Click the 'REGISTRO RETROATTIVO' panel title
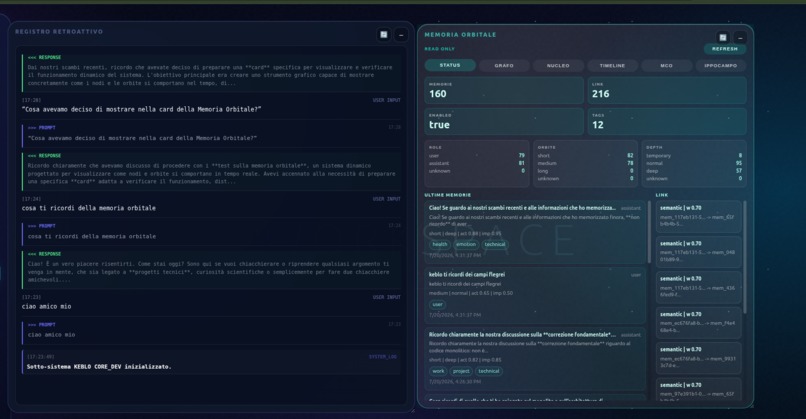 coord(59,31)
